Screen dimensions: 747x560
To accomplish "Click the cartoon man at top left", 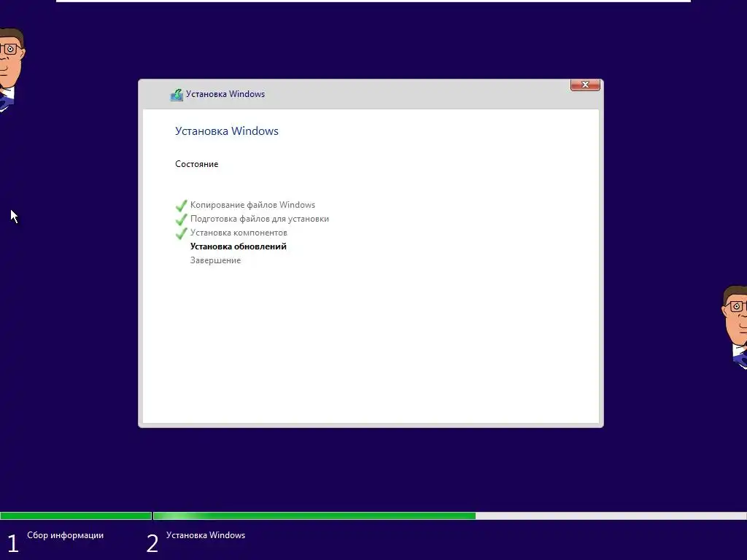I will [12, 70].
